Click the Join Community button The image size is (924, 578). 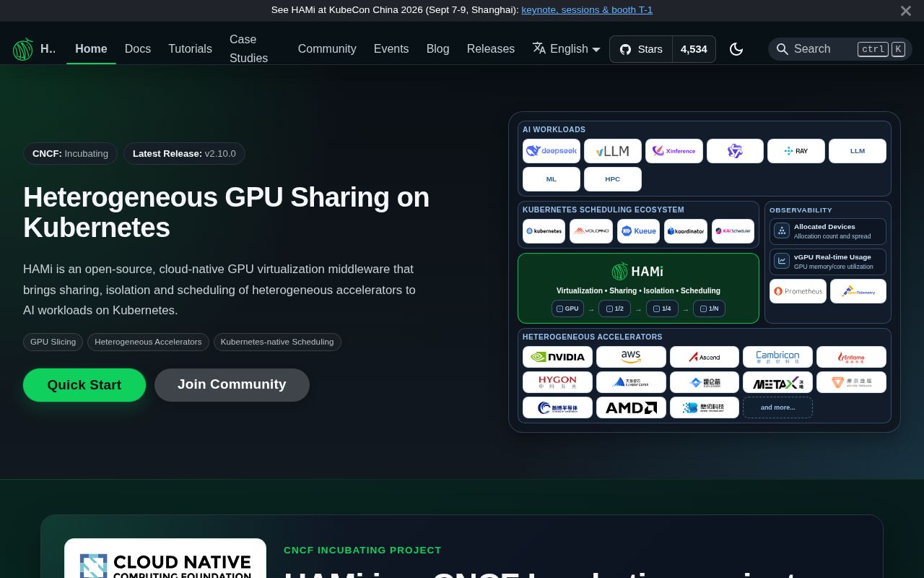pyautogui.click(x=232, y=385)
